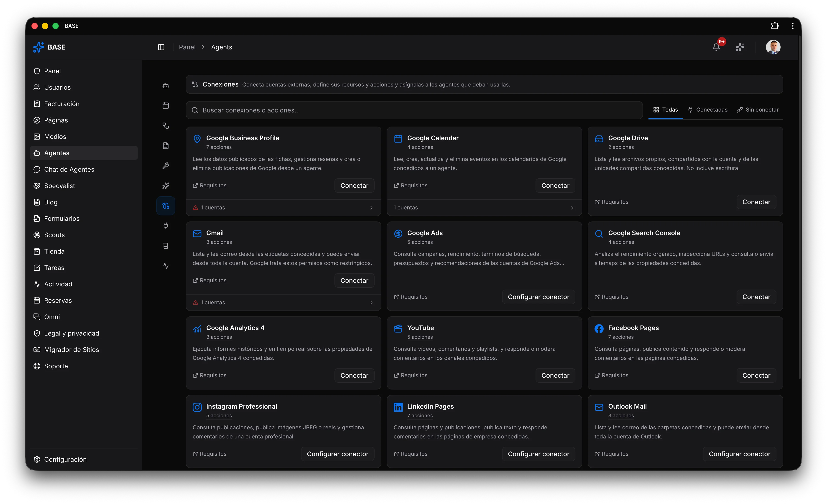Open the activity pulse icon in the rail
This screenshot has height=504, width=827.
pos(166,266)
